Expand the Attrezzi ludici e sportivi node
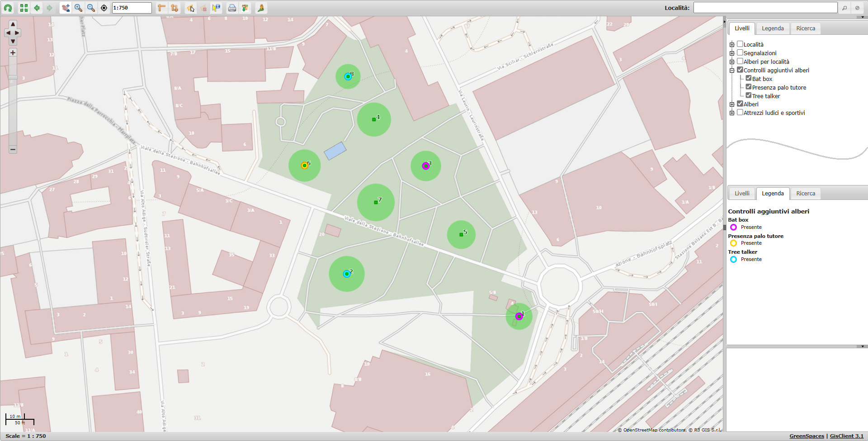The width and height of the screenshot is (868, 441). point(732,113)
